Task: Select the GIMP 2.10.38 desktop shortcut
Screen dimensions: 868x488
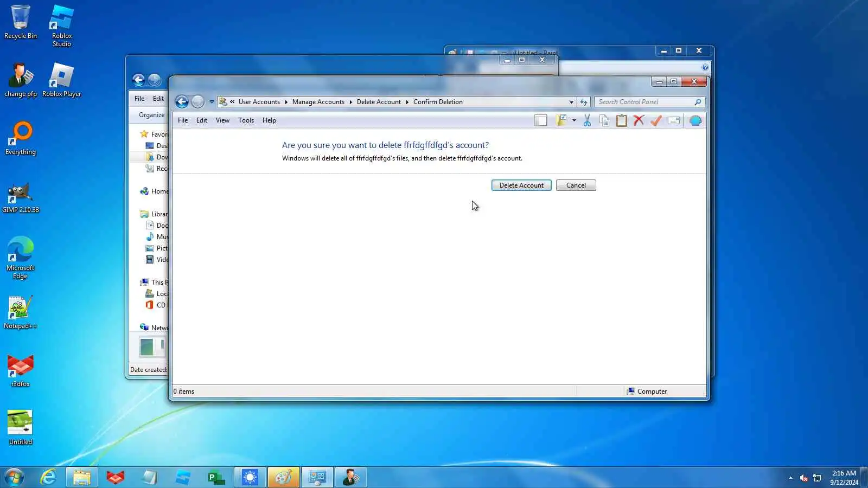Action: tap(21, 196)
